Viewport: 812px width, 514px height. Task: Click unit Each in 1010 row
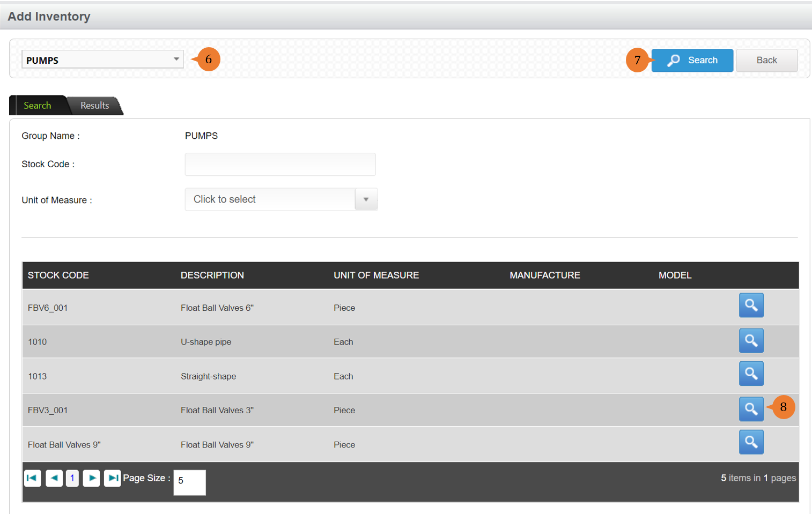tap(343, 342)
